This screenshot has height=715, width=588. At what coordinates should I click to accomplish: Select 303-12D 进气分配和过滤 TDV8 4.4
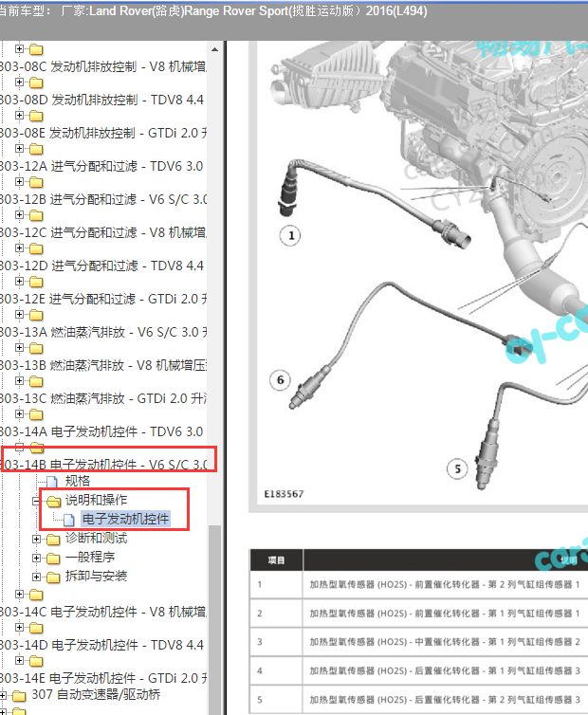coord(101,266)
